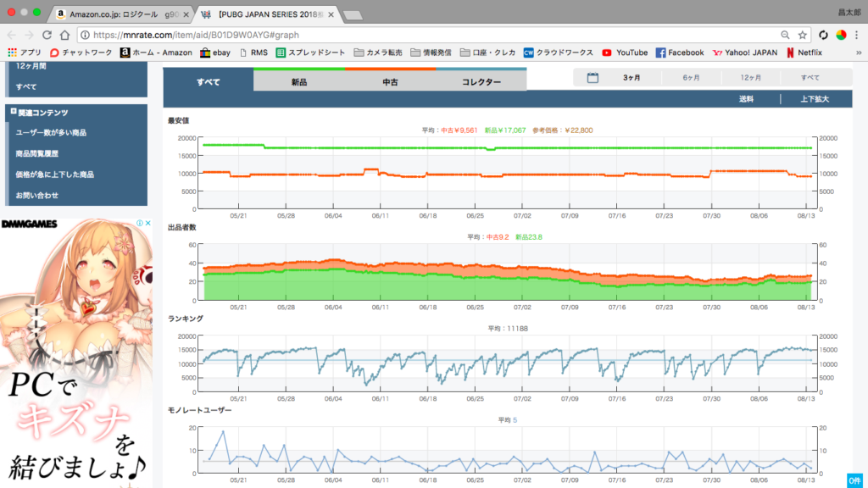Click the colorful round extension icon

coord(841,35)
